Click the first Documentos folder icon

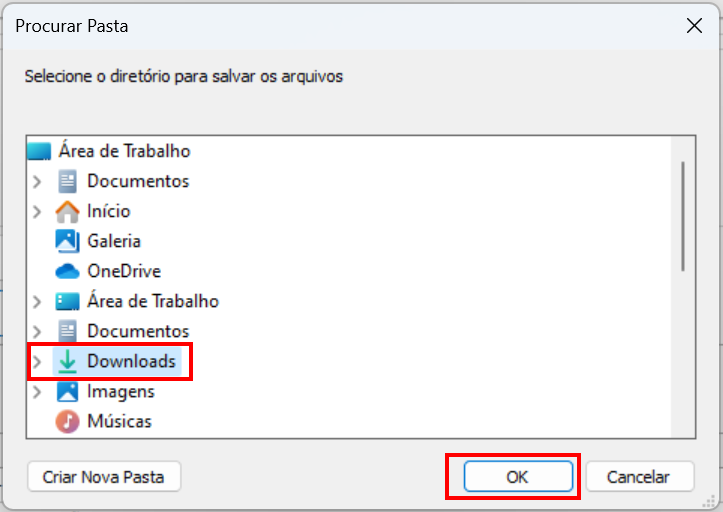[x=67, y=181]
